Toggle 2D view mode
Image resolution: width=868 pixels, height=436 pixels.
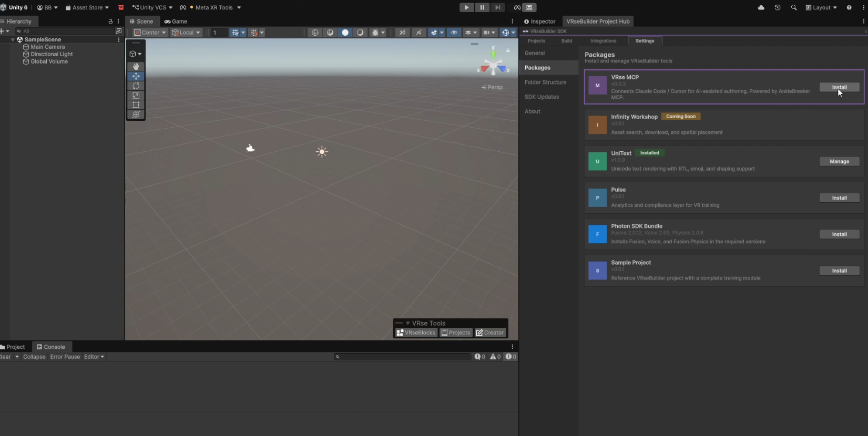pos(402,33)
